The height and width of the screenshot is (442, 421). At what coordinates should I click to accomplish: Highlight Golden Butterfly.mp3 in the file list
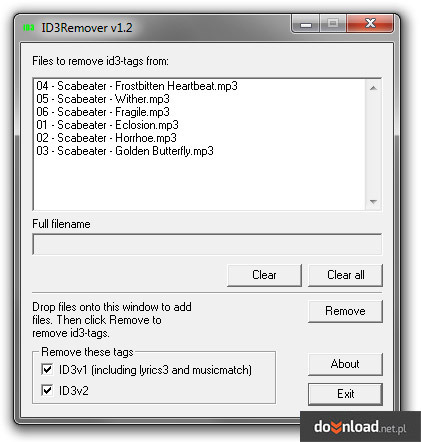click(125, 151)
